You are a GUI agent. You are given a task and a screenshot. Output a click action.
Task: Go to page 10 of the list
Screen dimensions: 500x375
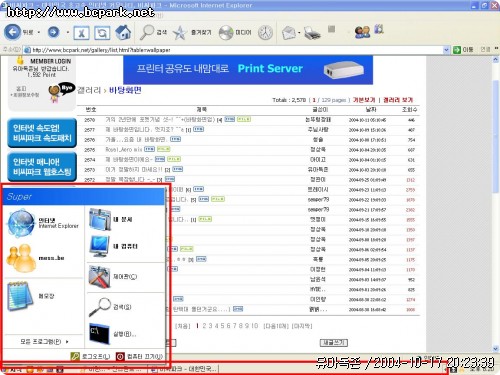tap(255, 326)
